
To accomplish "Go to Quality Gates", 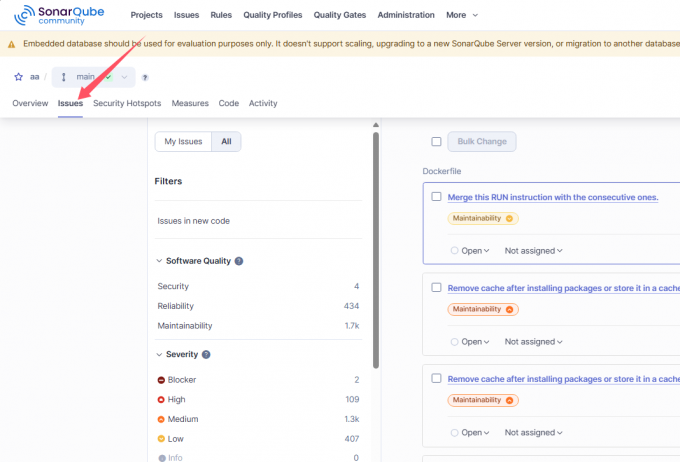I will (340, 15).
